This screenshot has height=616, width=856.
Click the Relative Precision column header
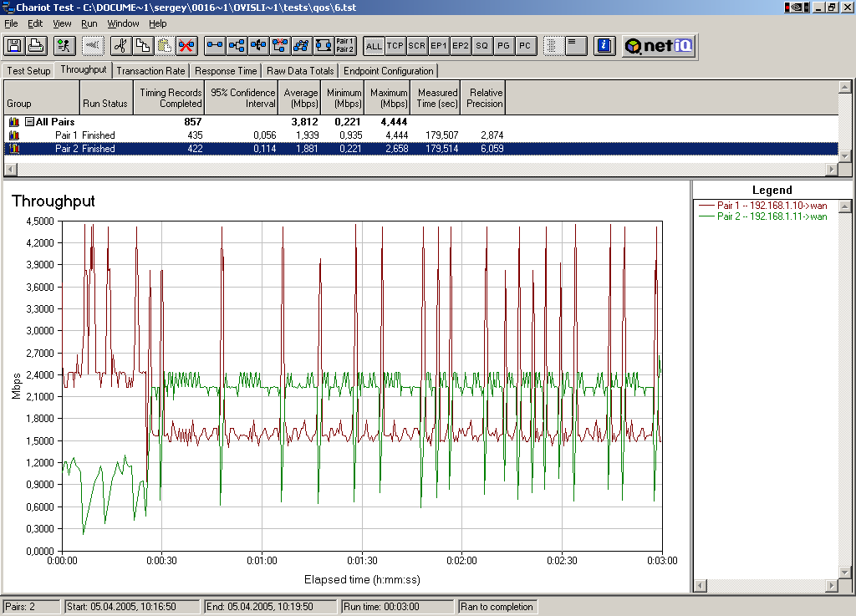(485, 98)
